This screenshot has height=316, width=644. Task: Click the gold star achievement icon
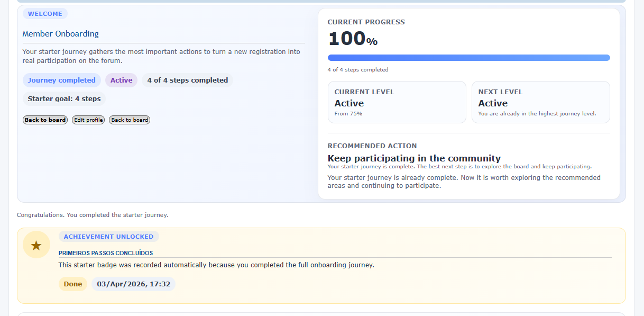pos(36,245)
